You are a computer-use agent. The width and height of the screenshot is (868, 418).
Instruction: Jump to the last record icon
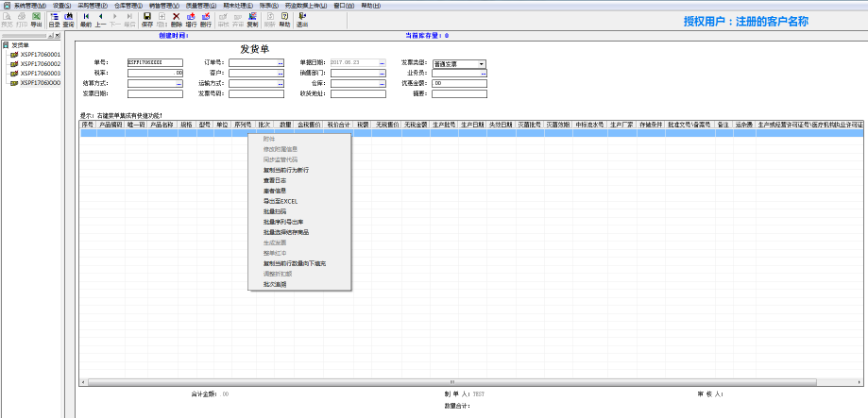click(x=129, y=20)
